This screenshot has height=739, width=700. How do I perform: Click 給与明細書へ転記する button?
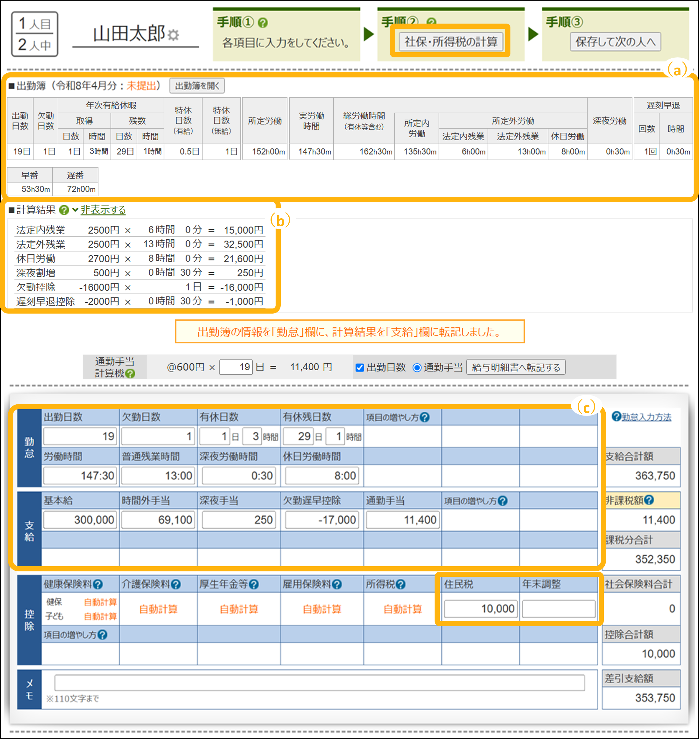pyautogui.click(x=516, y=368)
